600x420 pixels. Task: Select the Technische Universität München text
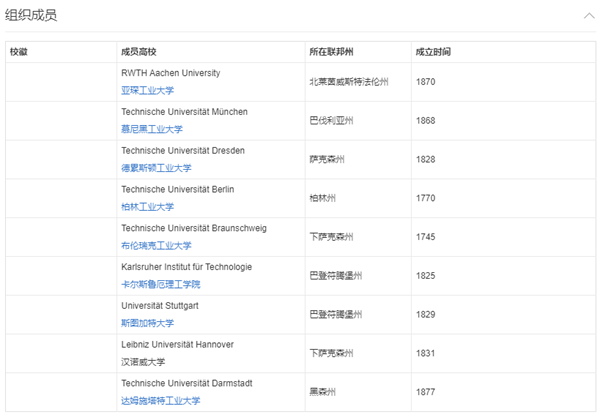[x=184, y=112]
